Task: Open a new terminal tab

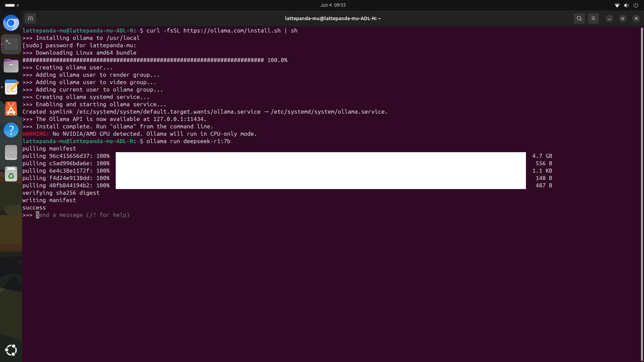Action: click(x=30, y=18)
